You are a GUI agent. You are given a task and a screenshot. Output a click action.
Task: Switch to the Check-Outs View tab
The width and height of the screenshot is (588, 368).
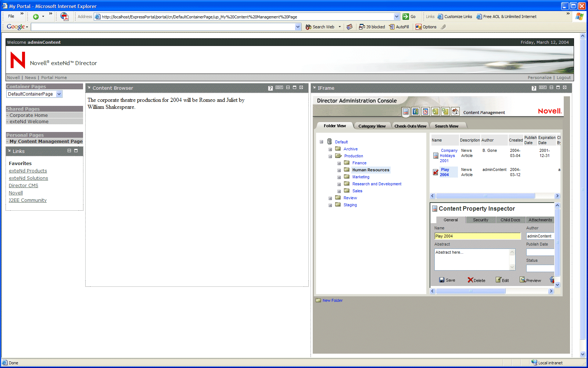coord(410,126)
